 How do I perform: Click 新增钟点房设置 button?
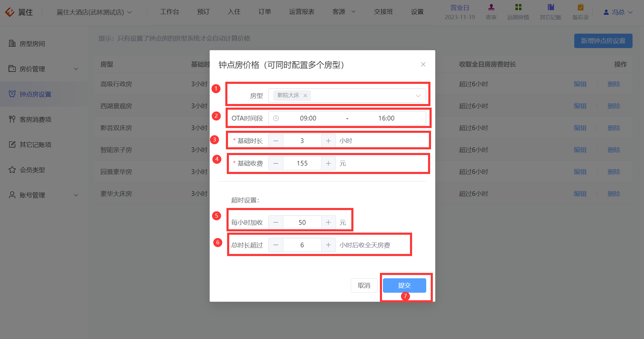click(x=603, y=41)
